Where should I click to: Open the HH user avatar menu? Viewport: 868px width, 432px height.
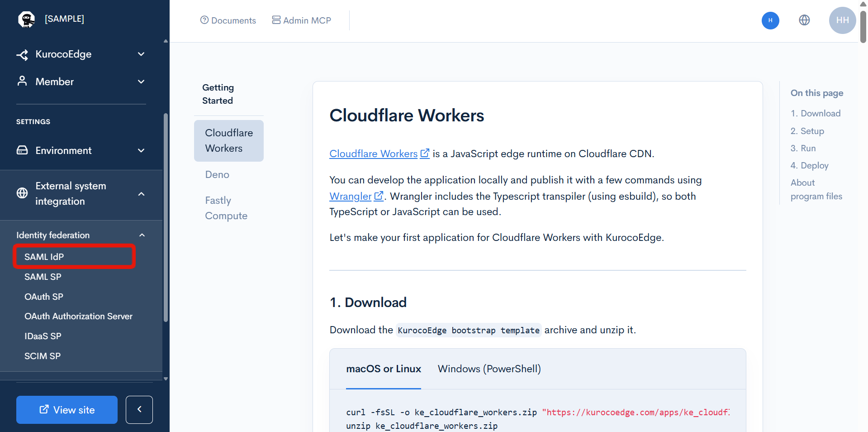click(842, 20)
